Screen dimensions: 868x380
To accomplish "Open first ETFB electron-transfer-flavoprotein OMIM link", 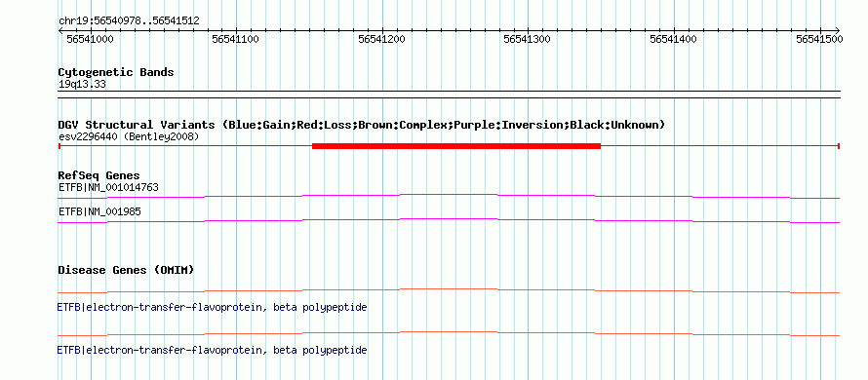I will coord(212,307).
